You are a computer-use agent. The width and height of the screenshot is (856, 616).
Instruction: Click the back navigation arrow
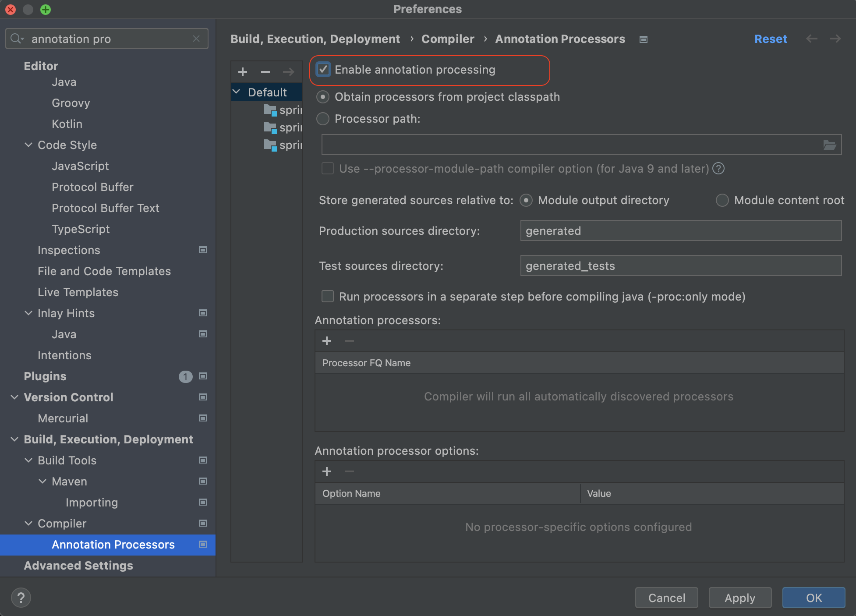[x=811, y=39]
